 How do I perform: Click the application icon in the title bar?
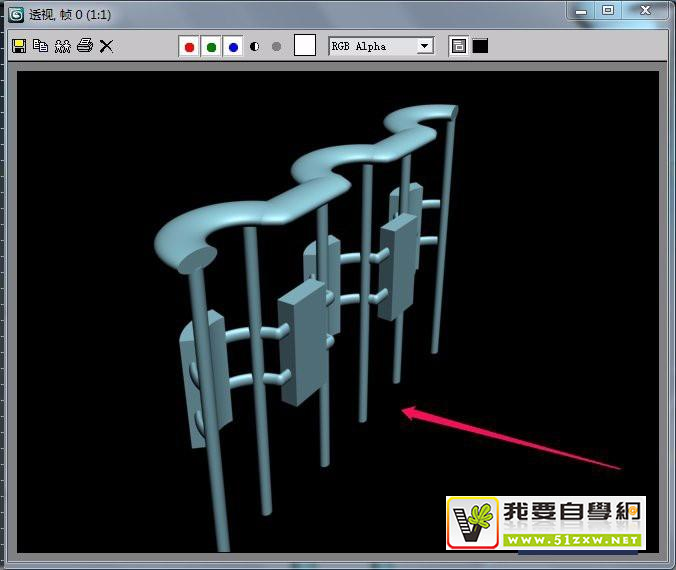coord(16,14)
